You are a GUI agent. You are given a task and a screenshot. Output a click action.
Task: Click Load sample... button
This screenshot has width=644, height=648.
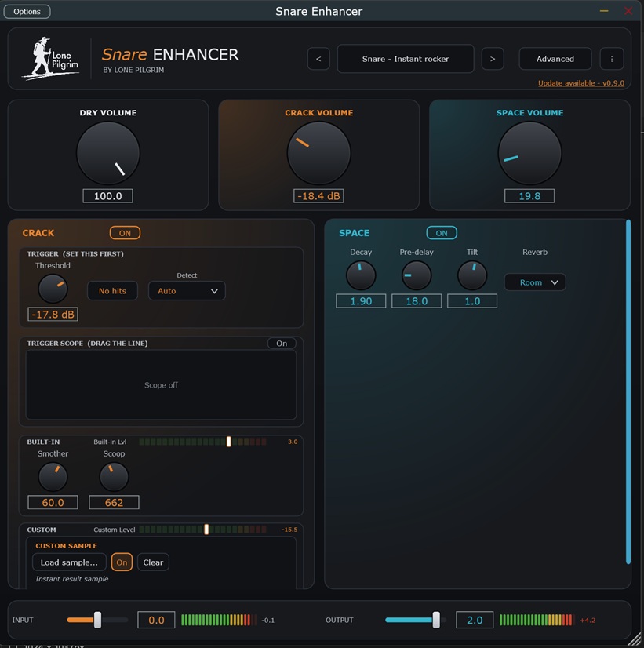[69, 562]
